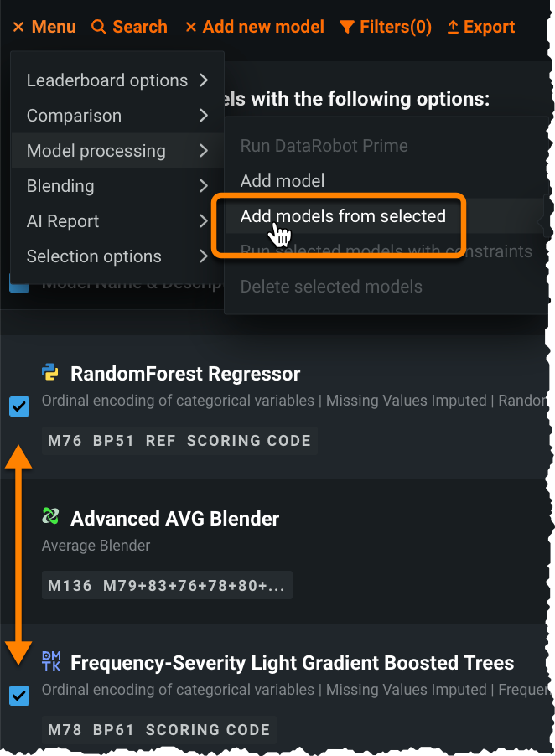555x756 pixels.
Task: Click the X icon beside Menu
Action: [x=18, y=28]
